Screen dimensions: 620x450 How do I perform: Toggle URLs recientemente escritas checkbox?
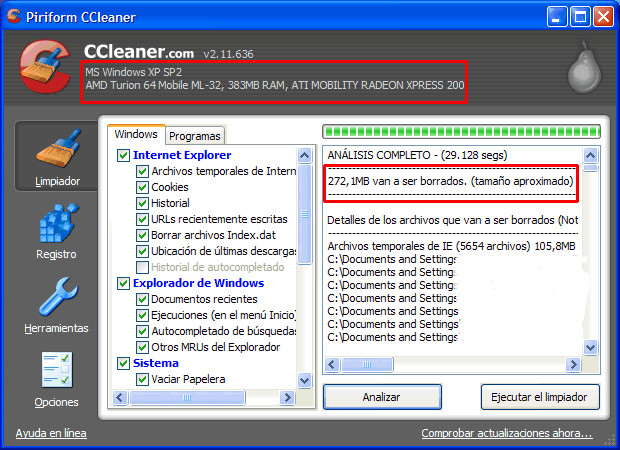click(142, 219)
